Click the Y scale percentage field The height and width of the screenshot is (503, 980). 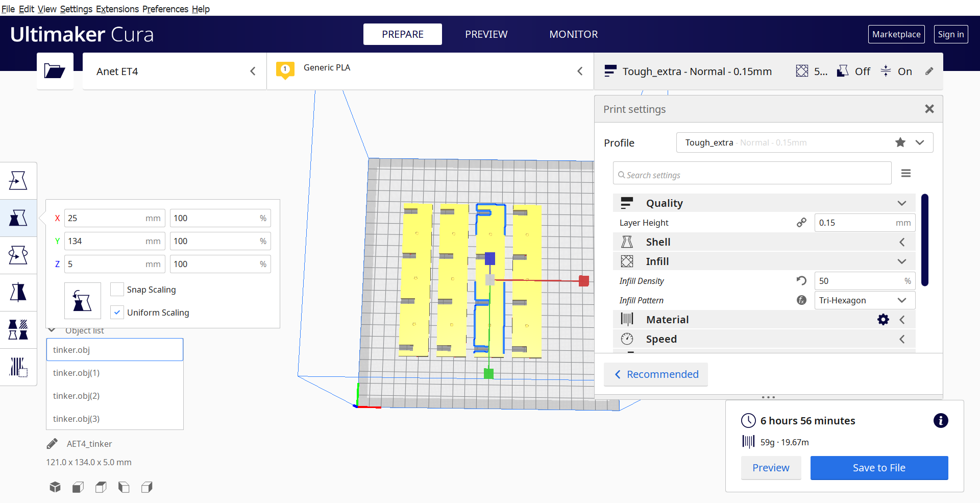[x=220, y=241]
